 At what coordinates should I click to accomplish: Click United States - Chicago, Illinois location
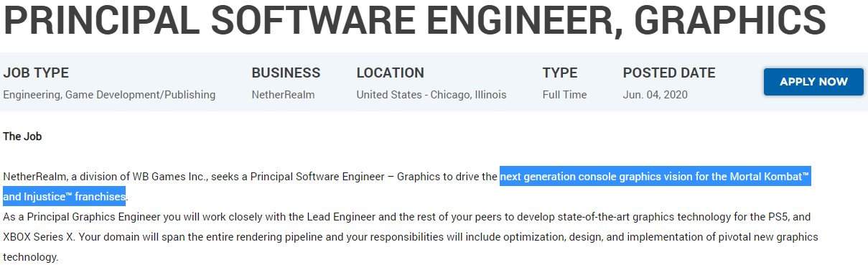(431, 95)
